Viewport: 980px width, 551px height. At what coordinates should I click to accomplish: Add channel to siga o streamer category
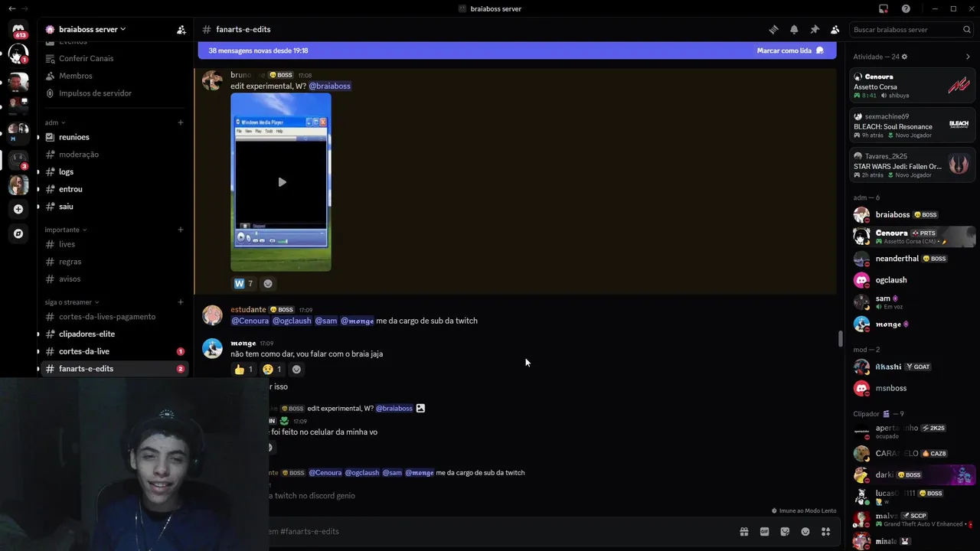[x=181, y=302]
